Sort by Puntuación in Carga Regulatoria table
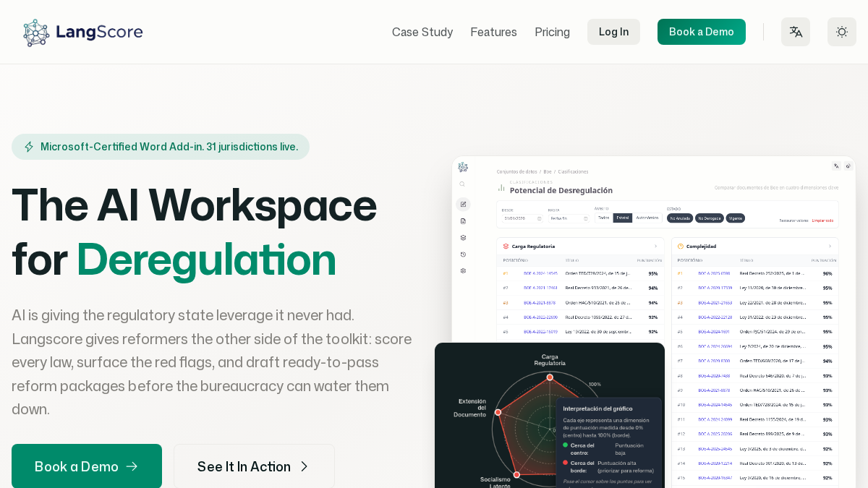 click(649, 260)
